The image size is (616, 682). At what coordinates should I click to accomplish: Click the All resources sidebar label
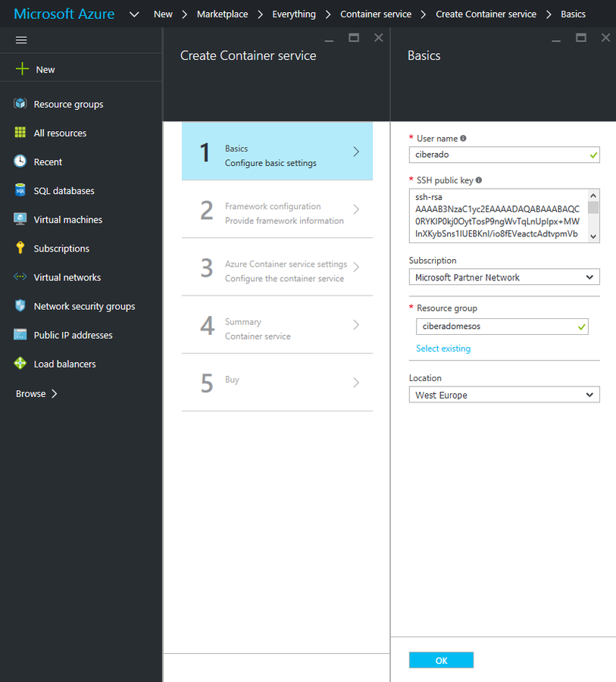pyautogui.click(x=60, y=133)
